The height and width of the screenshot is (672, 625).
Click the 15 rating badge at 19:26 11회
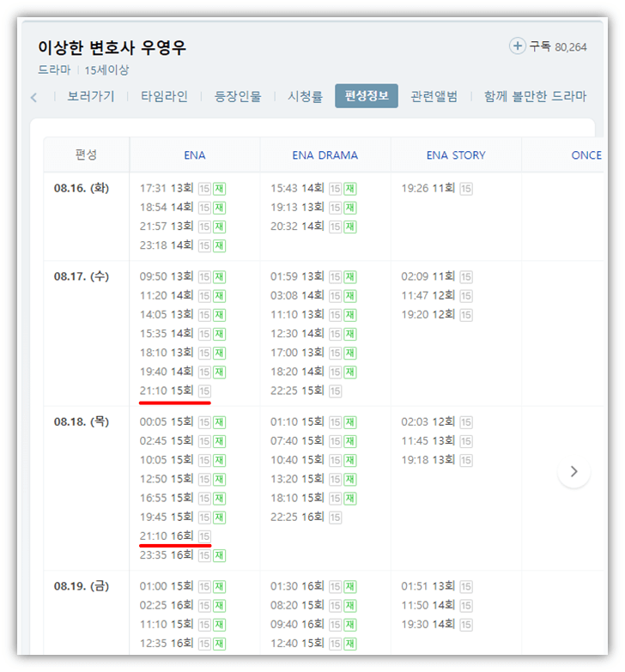[466, 189]
